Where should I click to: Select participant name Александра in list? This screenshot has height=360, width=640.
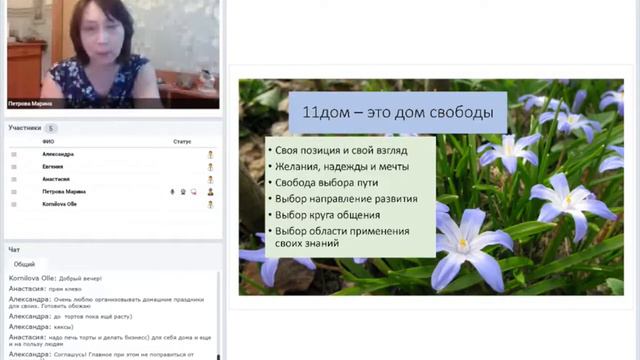tap(58, 154)
